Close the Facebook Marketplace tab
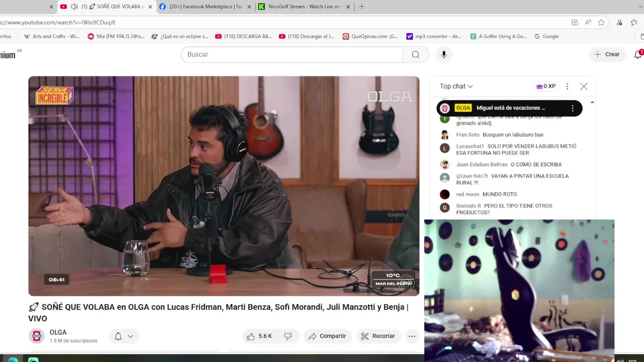Screen dimensions: 644x362 click(249, 7)
